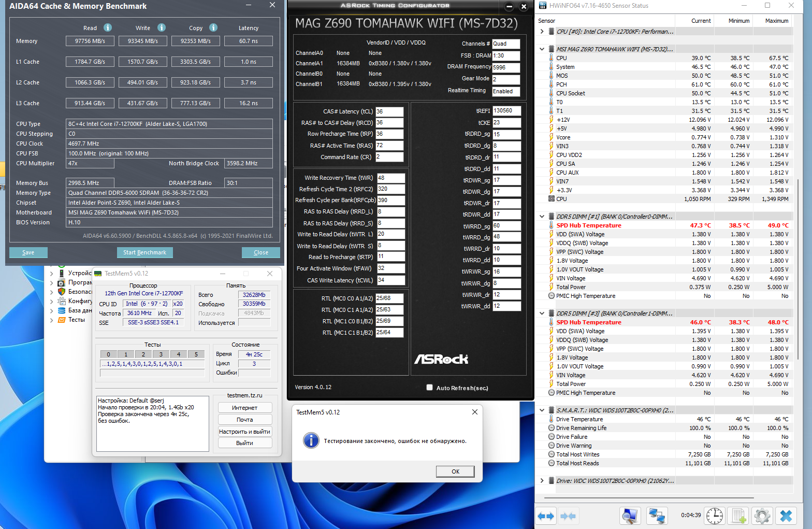The height and width of the screenshot is (529, 812).
Task: Click the voltage icon beside Vcore row
Action: point(552,137)
